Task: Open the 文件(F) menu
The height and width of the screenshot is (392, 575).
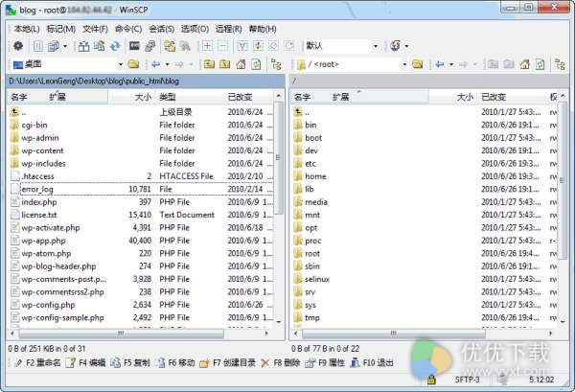Action: pos(95,29)
